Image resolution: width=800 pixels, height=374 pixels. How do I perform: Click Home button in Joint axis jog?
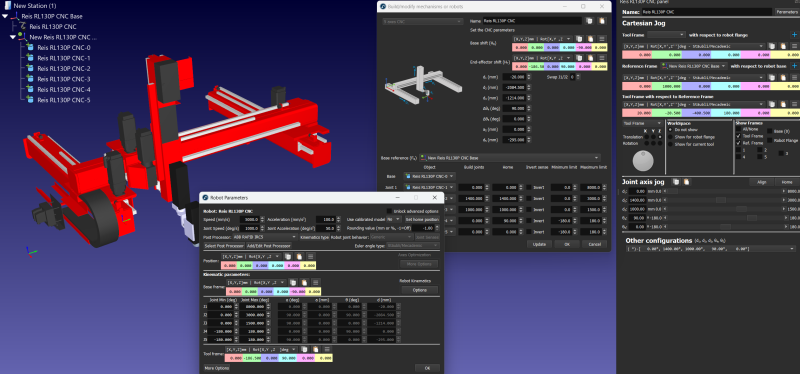[x=786, y=182]
